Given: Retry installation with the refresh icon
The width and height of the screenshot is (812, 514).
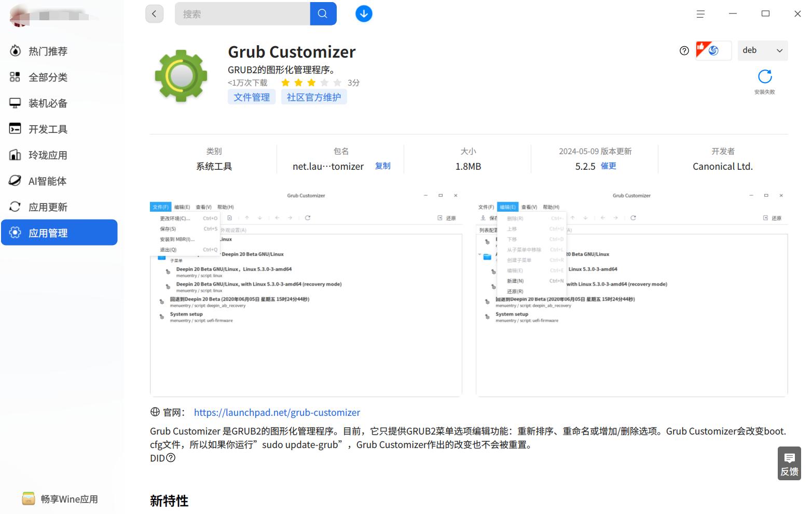Looking at the screenshot, I should tap(765, 77).
